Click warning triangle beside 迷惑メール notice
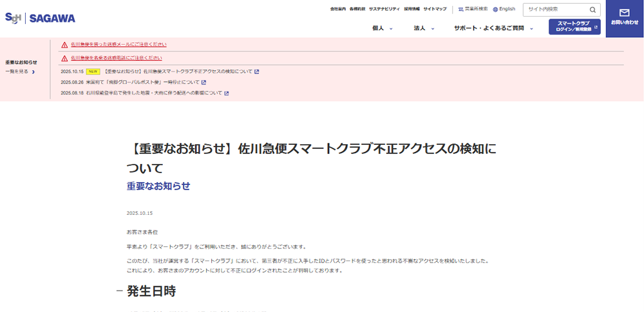 tap(64, 44)
